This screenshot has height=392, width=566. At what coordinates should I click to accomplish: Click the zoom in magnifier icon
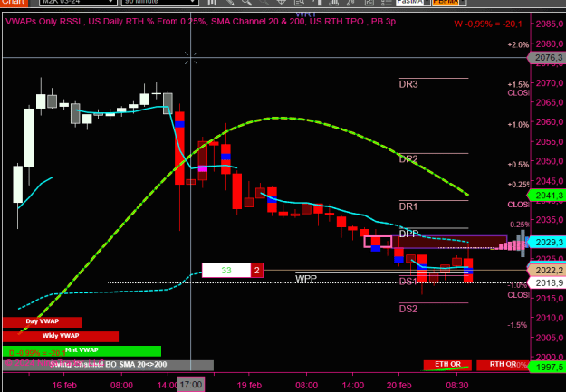point(246,2)
